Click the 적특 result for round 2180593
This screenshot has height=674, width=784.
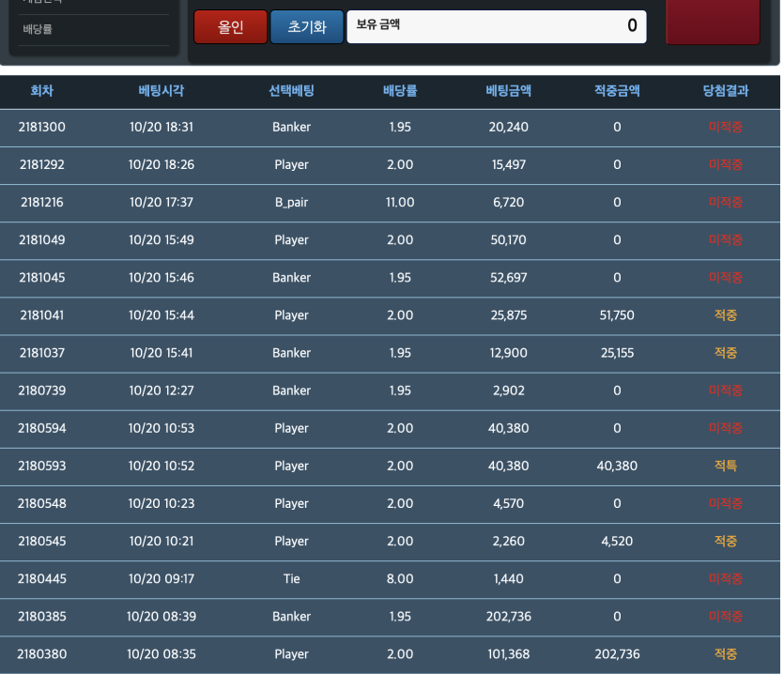[x=726, y=466]
